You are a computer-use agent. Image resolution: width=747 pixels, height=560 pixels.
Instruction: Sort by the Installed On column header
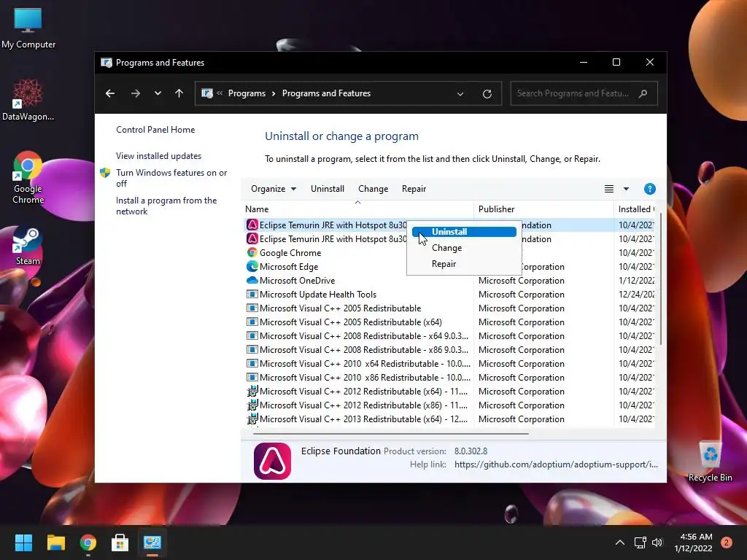pos(634,209)
